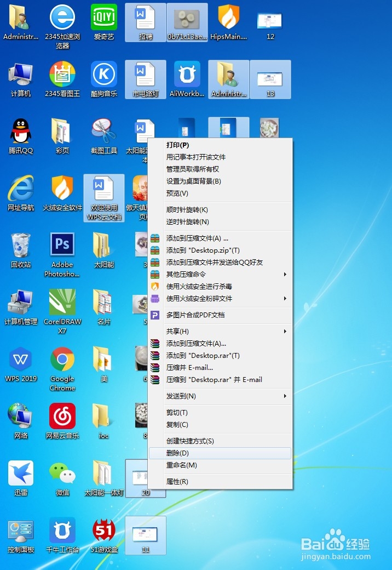Launch WPS 2019
The image size is (392, 570).
coord(21,364)
